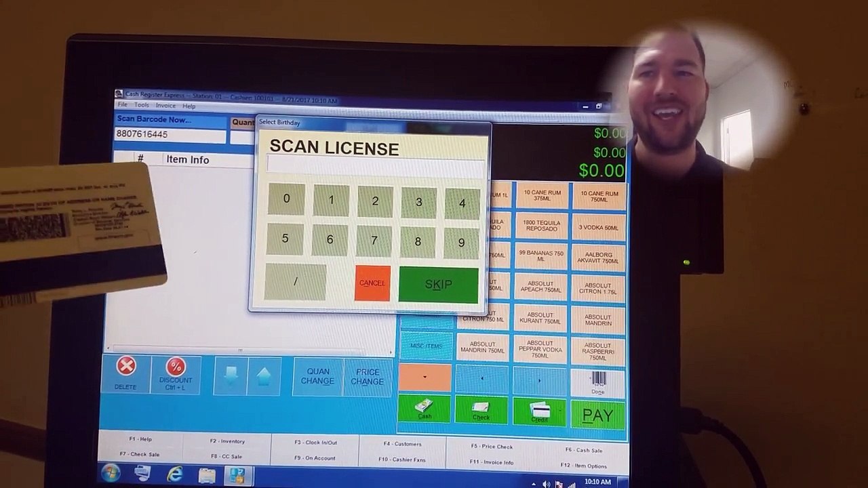Screen dimensions: 868x488
Task: Tap keypad digit 5 in Scan License
Action: point(285,239)
